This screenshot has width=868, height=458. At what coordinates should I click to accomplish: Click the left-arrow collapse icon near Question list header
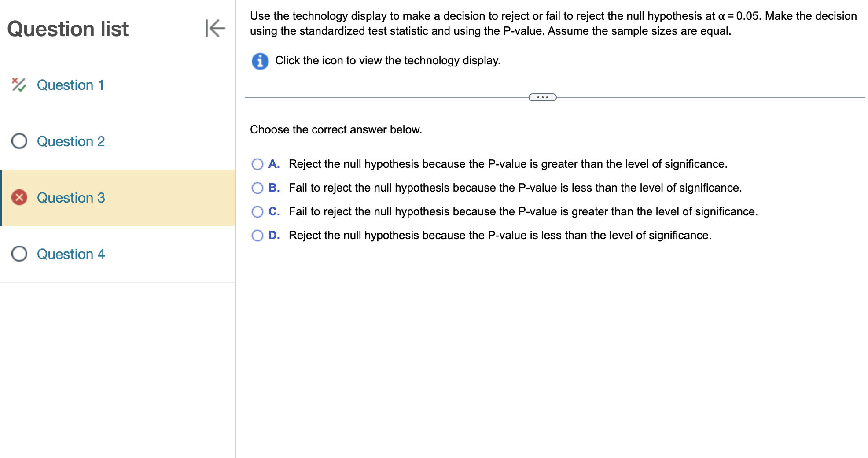[x=215, y=29]
